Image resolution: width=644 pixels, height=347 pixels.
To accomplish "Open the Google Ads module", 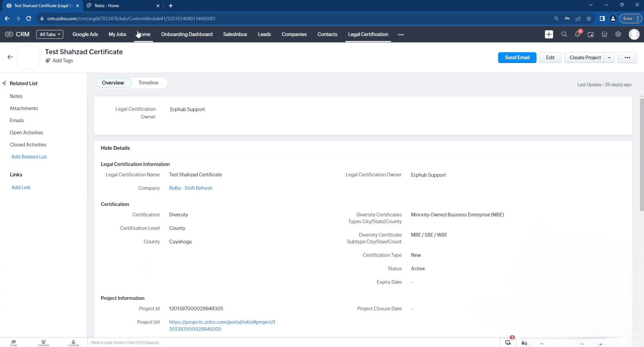I will coord(85,34).
